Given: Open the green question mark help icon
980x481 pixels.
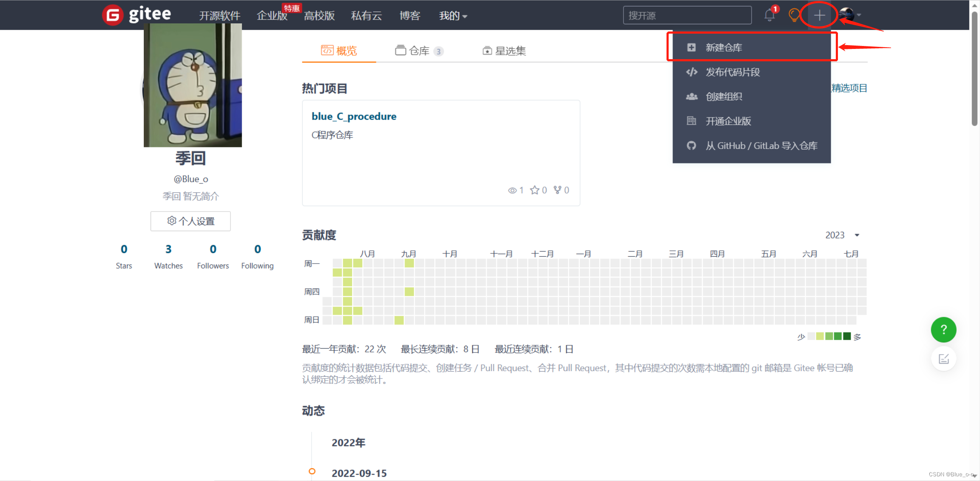Looking at the screenshot, I should (x=943, y=330).
